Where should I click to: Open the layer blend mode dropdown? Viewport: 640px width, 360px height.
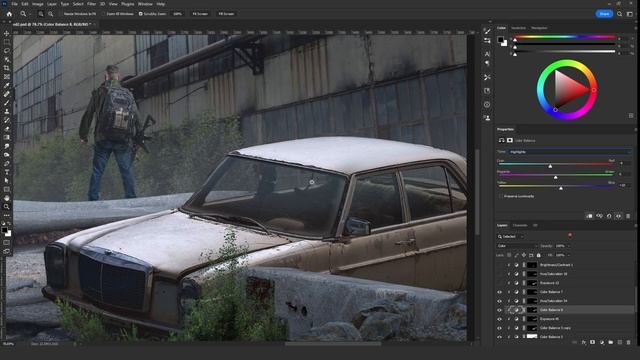517,246
